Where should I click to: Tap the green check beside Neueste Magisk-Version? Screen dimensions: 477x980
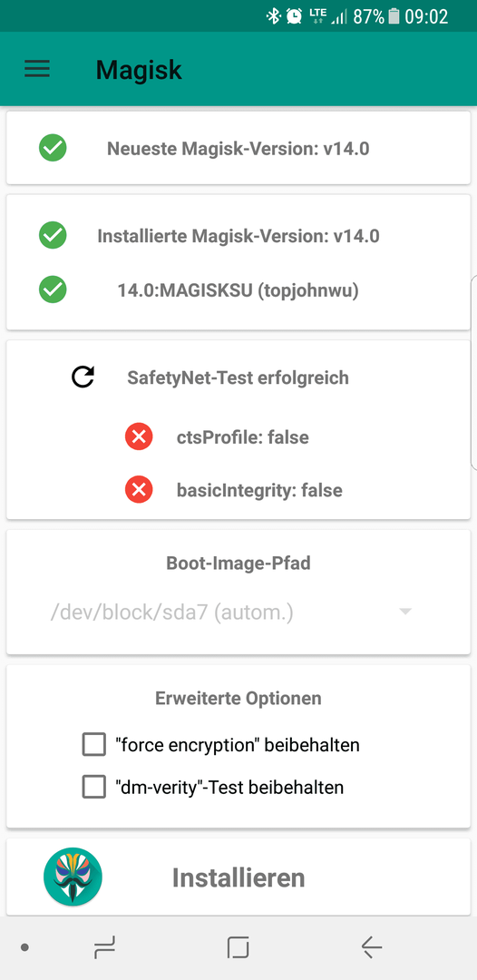(x=54, y=148)
